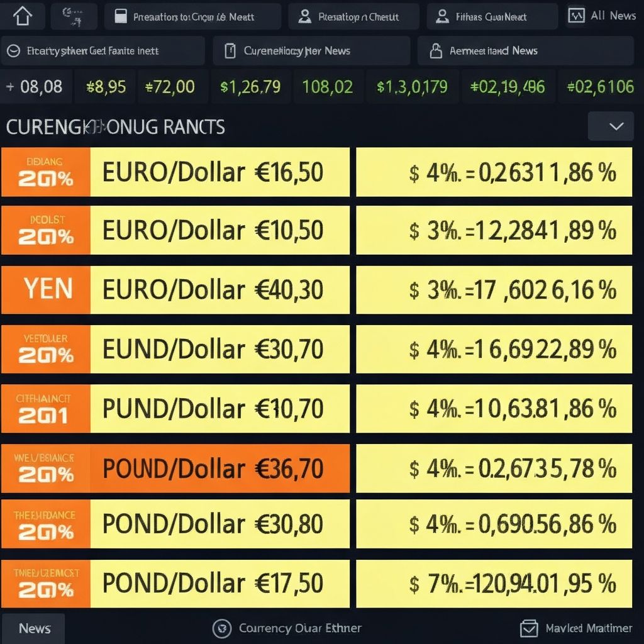Open the chart icon beside All News
This screenshot has width=644, height=644.
576,16
